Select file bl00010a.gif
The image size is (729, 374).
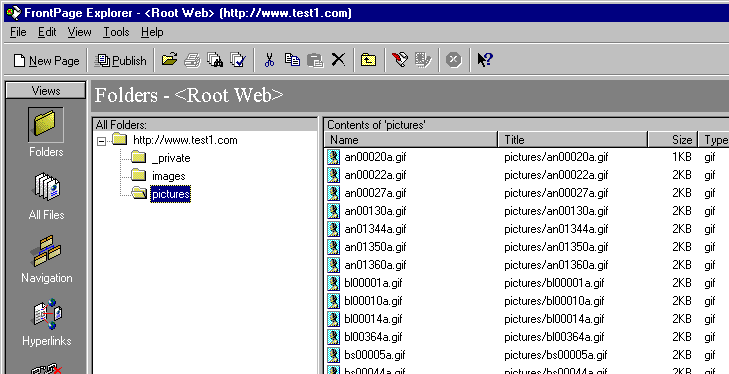point(373,301)
